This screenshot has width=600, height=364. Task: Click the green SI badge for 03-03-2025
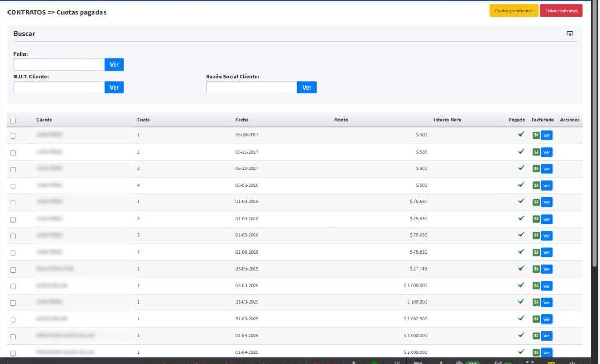point(536,286)
